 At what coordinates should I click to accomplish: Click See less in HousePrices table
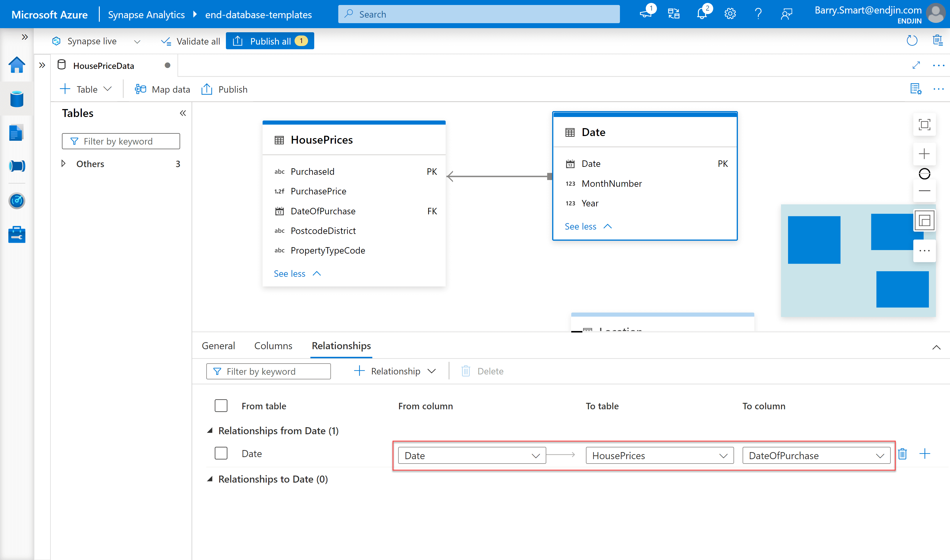pos(297,273)
